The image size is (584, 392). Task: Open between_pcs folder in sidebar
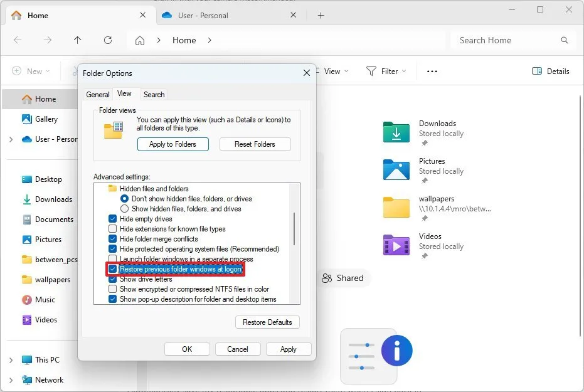50,260
